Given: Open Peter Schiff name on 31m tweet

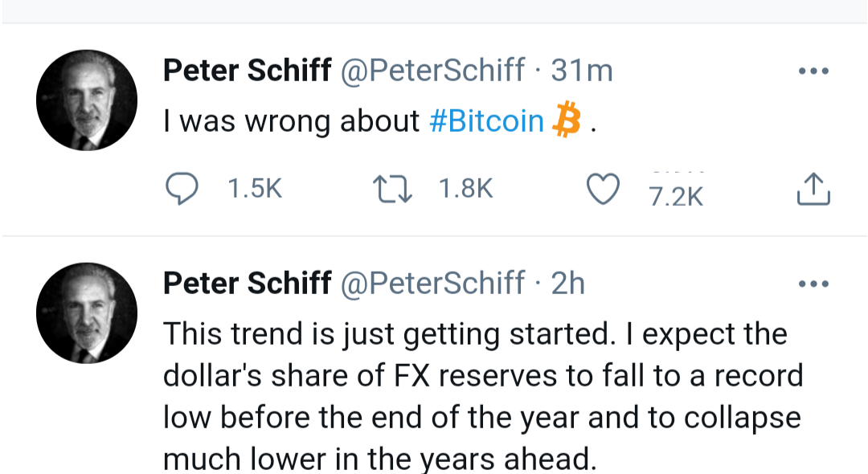Looking at the screenshot, I should 247,71.
